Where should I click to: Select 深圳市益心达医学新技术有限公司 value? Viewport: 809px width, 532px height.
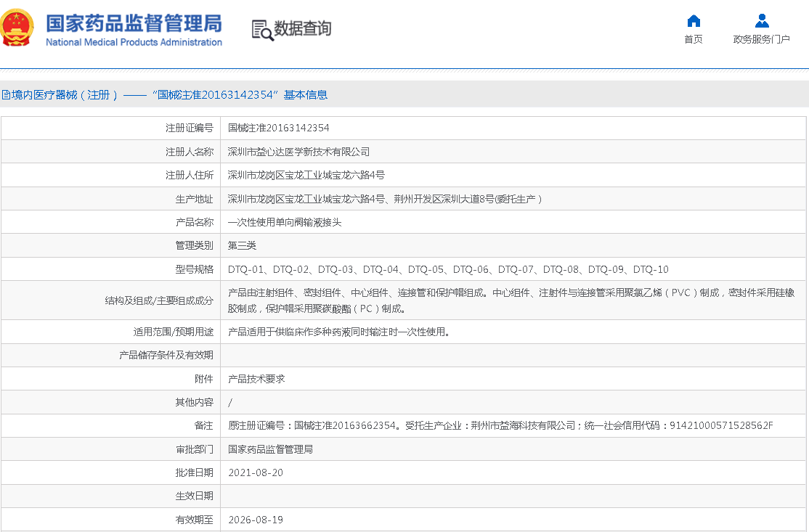[298, 152]
